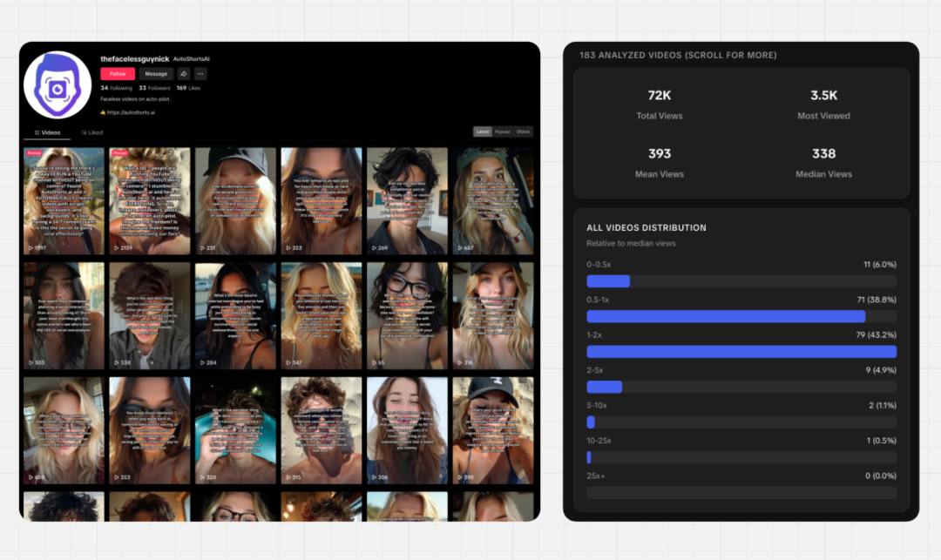View the 34 Following list

[117, 88]
